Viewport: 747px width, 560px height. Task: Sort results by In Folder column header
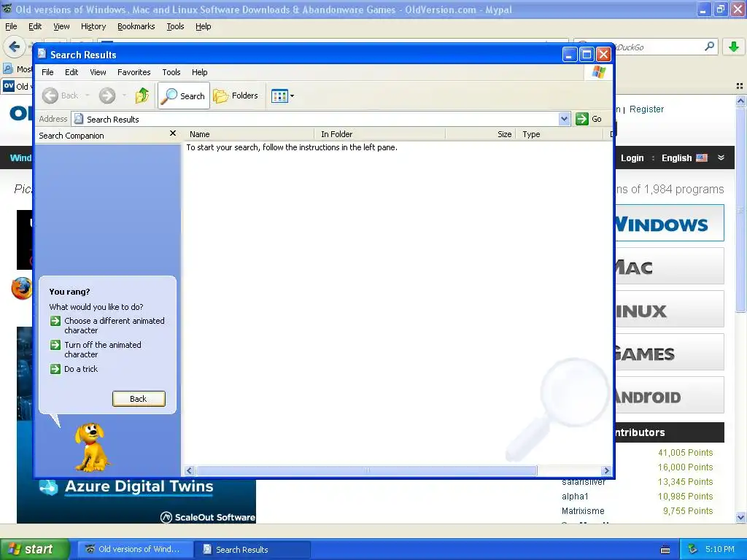coord(379,134)
